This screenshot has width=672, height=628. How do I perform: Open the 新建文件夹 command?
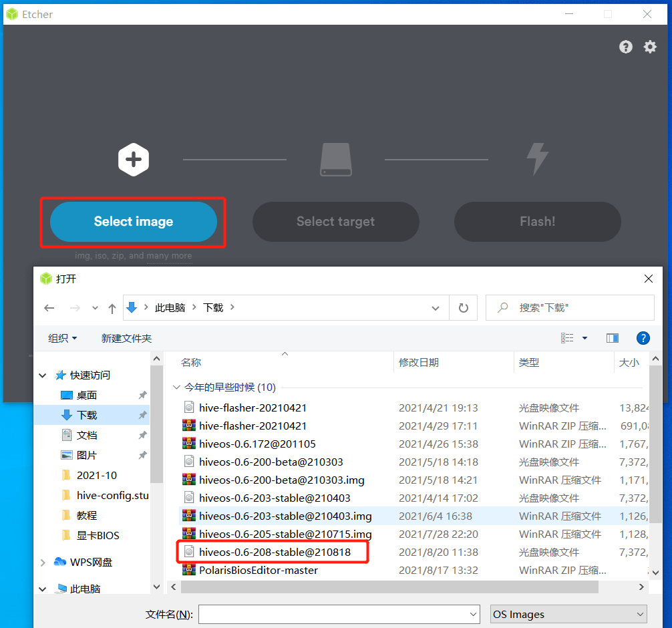point(126,338)
